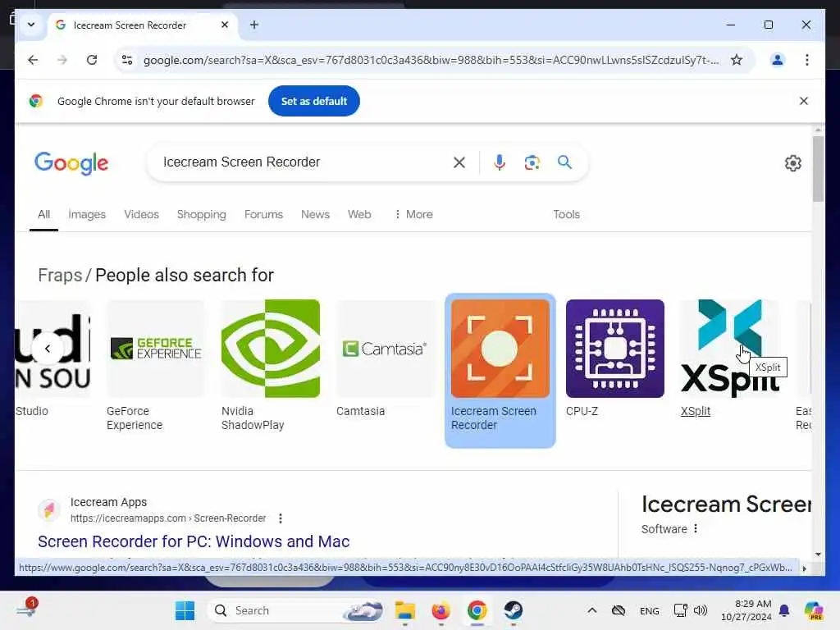Switch to Shopping results tab

point(202,214)
